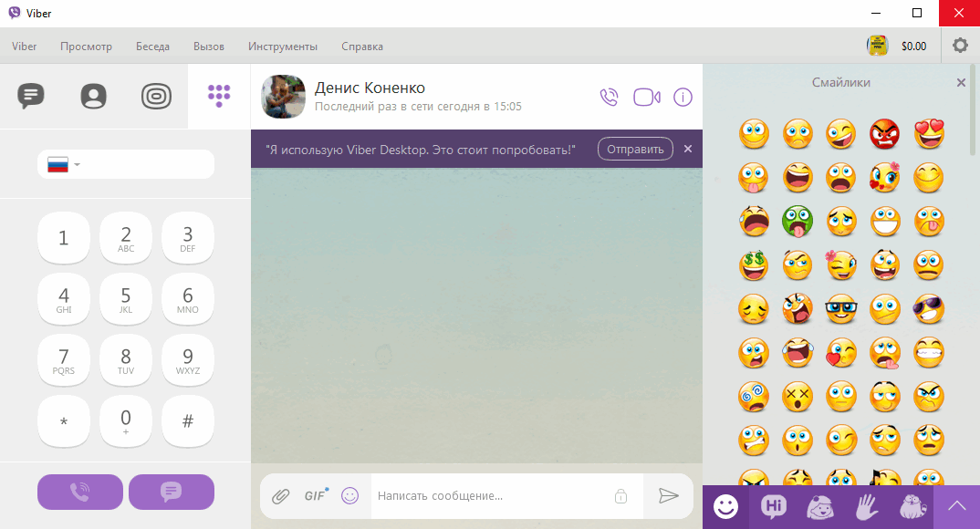Dial digit 0 on the keypad
This screenshot has width=980, height=529.
click(x=126, y=421)
